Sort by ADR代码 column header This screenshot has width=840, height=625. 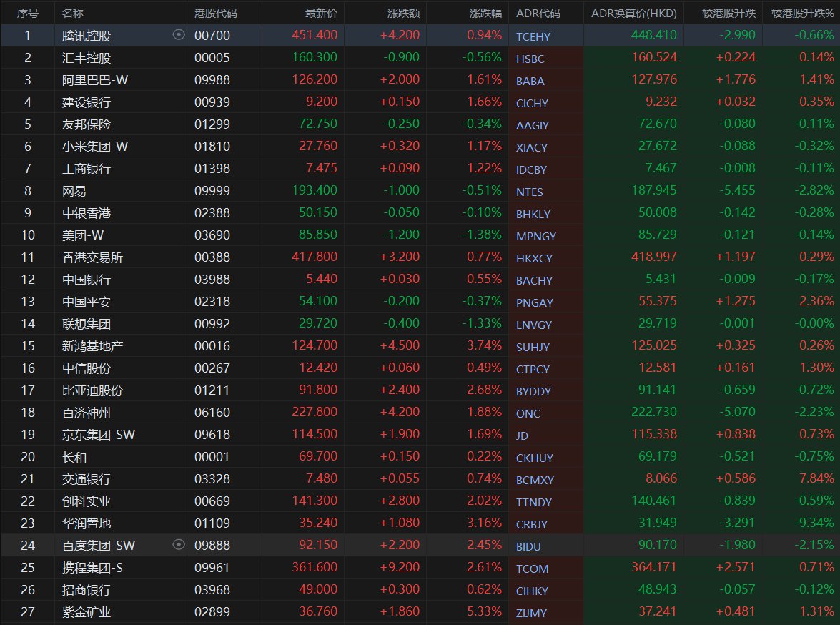click(x=538, y=13)
